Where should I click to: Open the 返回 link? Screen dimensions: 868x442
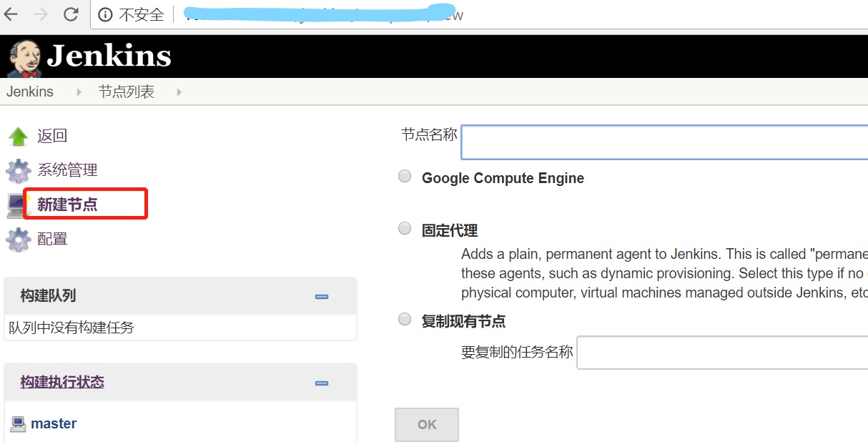click(52, 136)
